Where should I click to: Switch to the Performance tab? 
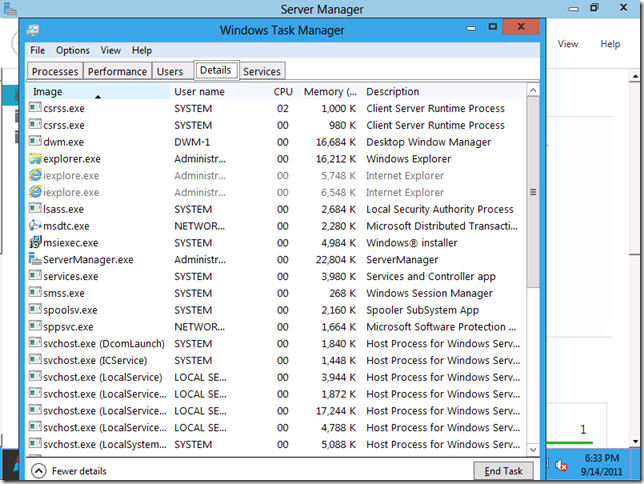[117, 71]
